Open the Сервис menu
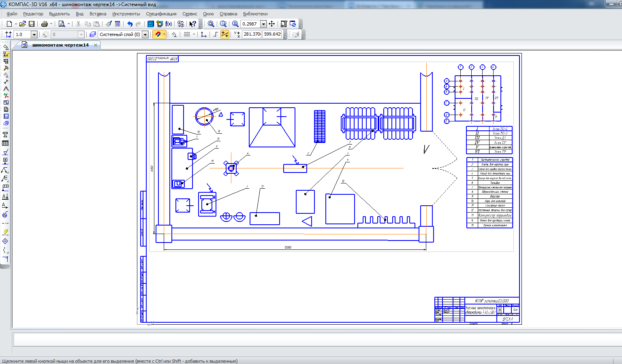This screenshot has width=622, height=364. coord(190,14)
